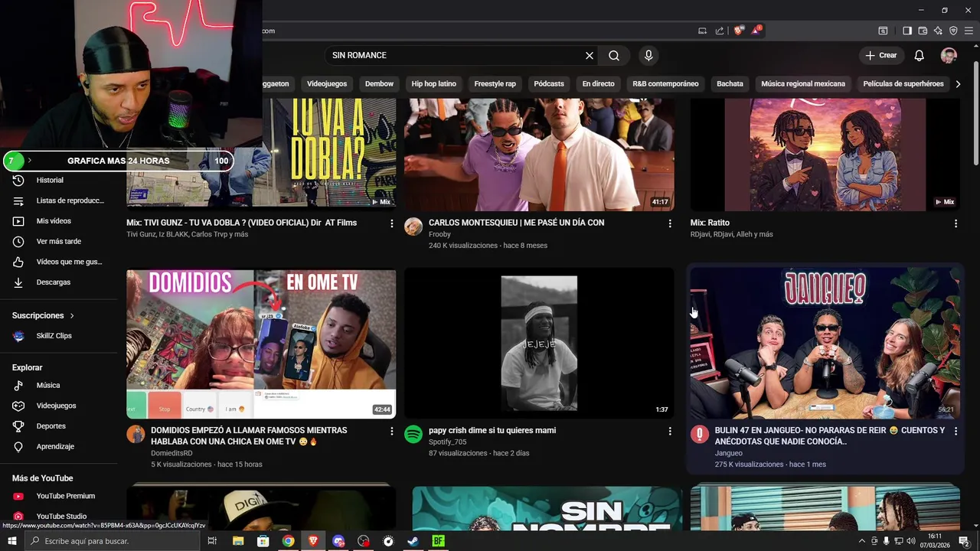
Task: Open the Jangueo channel avatar
Action: 700,435
